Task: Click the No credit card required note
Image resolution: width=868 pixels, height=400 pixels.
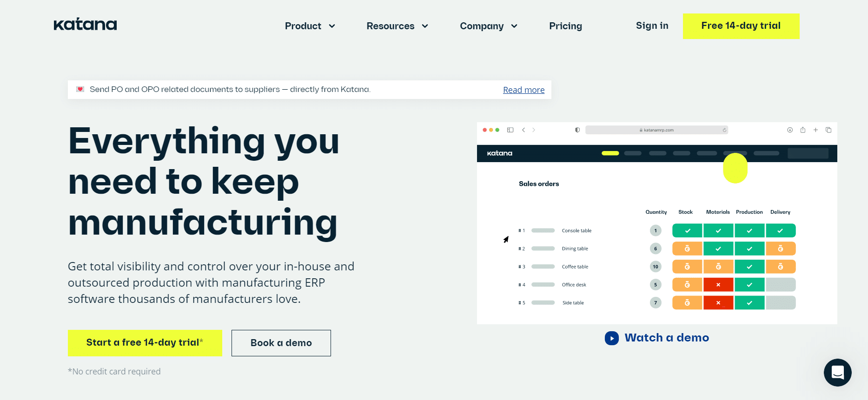Action: pos(114,372)
